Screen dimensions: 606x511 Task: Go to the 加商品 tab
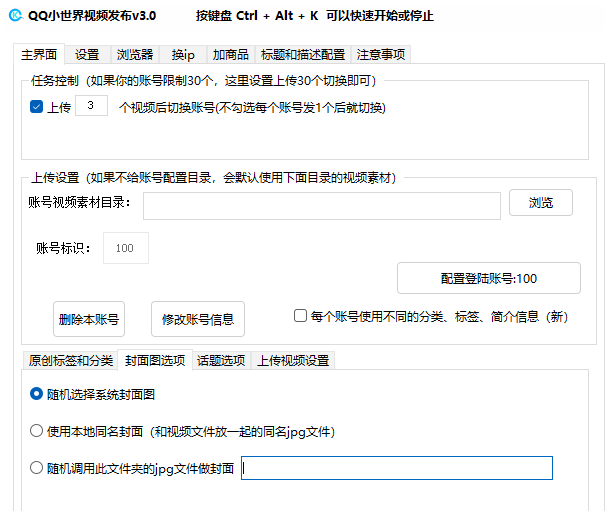tap(230, 54)
